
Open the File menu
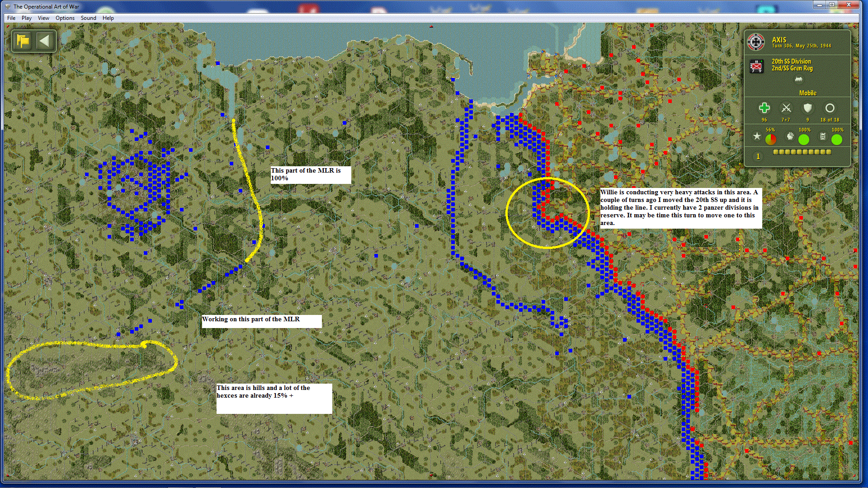click(x=11, y=18)
